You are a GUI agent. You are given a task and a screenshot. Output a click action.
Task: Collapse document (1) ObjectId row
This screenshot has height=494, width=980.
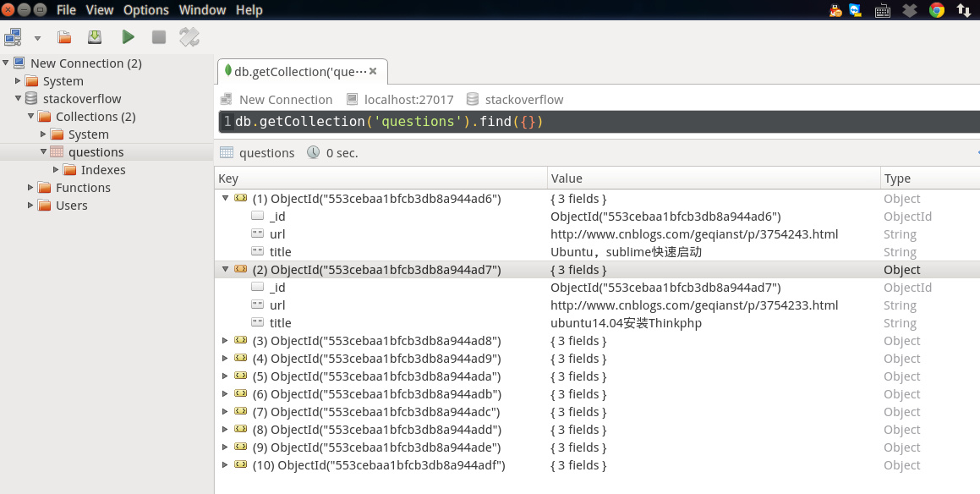226,198
